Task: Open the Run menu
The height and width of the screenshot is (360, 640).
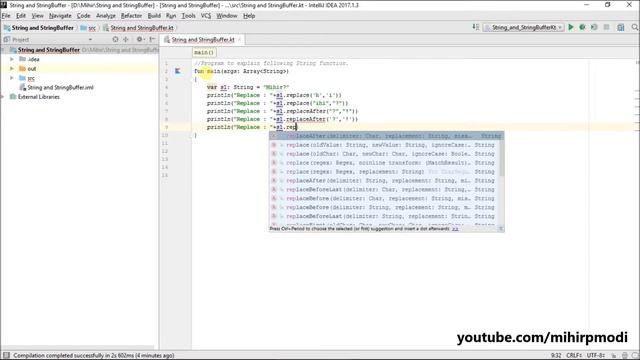Action: [x=171, y=16]
